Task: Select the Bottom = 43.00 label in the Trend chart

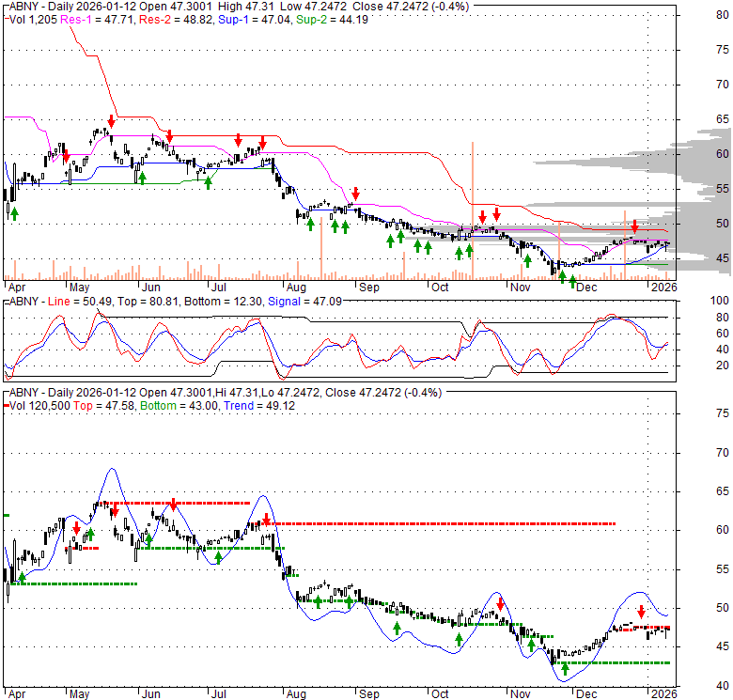Action: [x=179, y=406]
